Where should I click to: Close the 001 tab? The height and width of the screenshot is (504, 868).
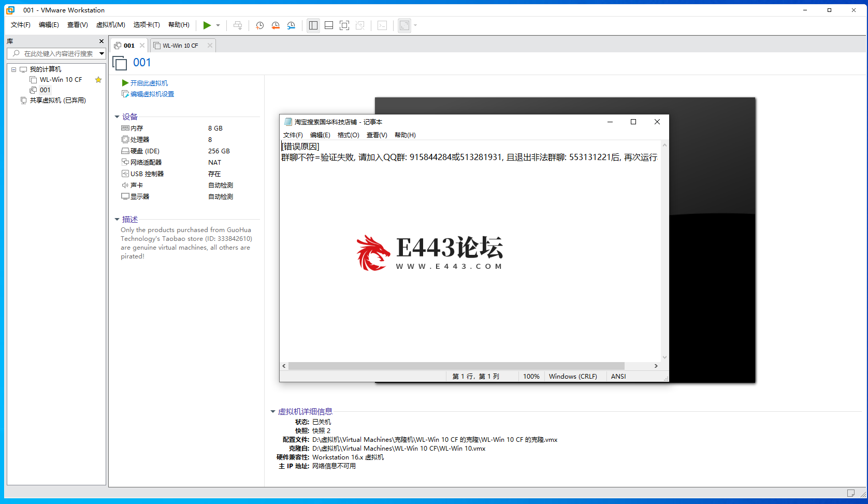142,46
